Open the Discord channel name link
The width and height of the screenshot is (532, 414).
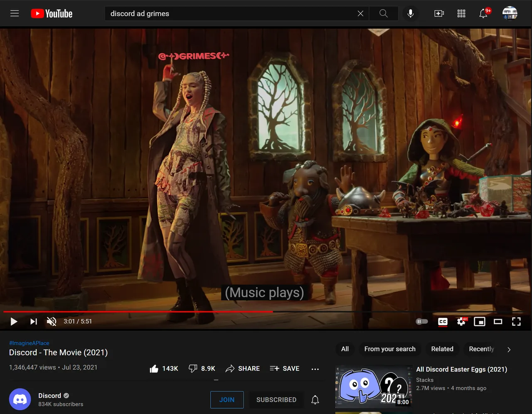tap(49, 396)
